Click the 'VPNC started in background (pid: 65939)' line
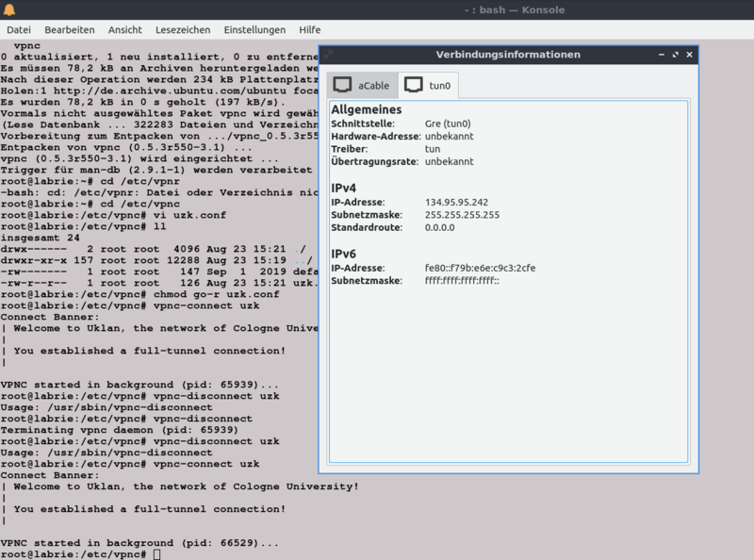The width and height of the screenshot is (754, 560). (x=139, y=385)
